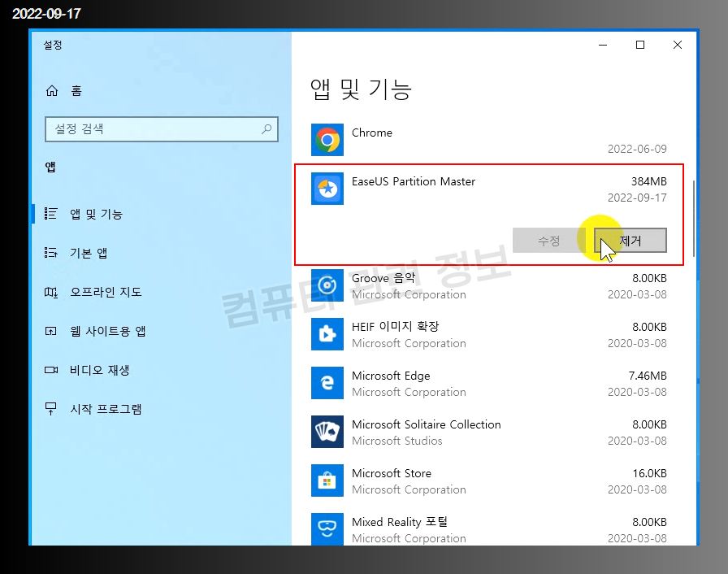
Task: Open the 웹 사이트용 앱 section
Action: pos(162,331)
